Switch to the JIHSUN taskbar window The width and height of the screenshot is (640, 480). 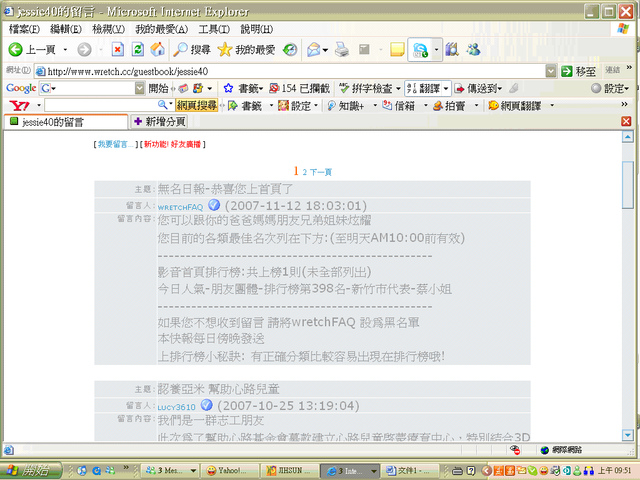[x=289, y=471]
